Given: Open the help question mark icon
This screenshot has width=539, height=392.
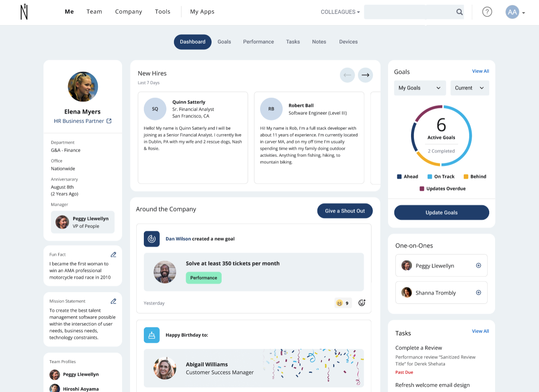Looking at the screenshot, I should click(x=487, y=12).
